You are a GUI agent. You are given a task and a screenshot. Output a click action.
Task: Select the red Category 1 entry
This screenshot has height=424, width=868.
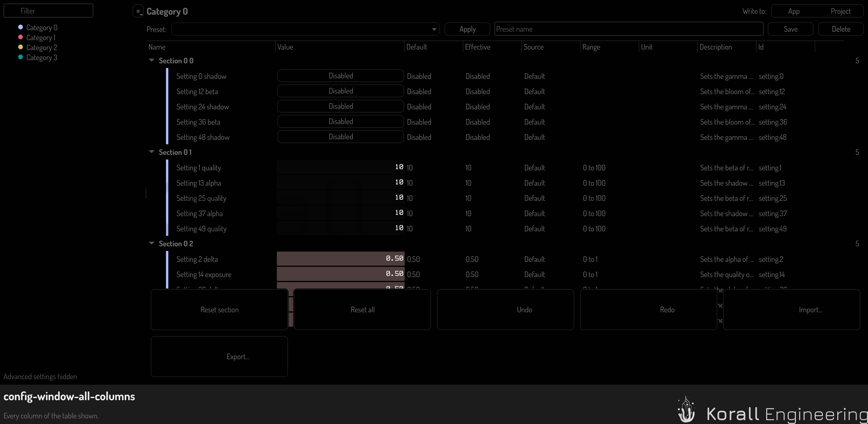pos(37,38)
